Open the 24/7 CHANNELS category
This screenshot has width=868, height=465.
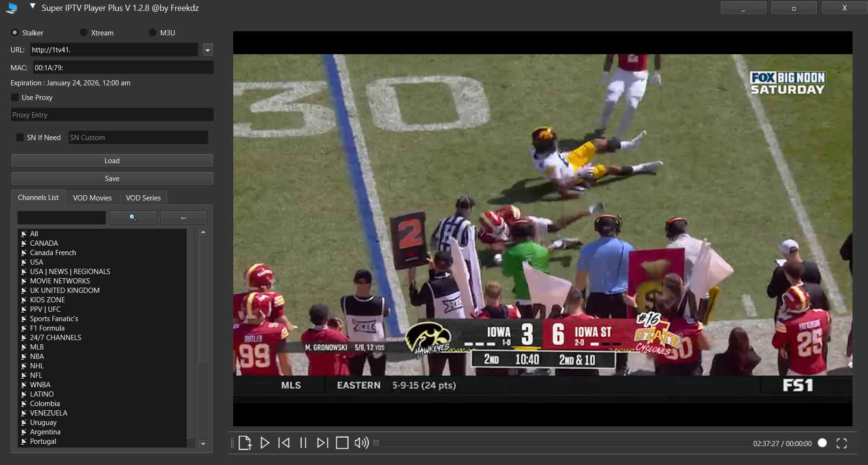(102, 337)
